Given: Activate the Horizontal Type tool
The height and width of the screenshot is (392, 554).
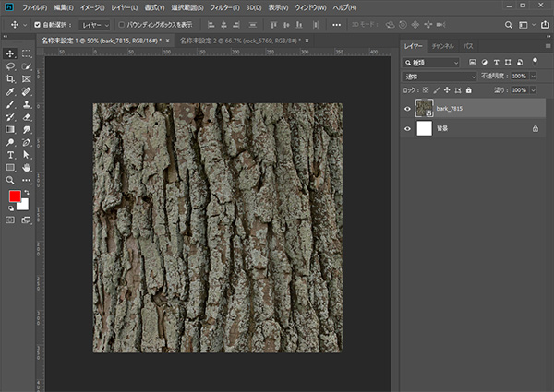Looking at the screenshot, I should (x=9, y=156).
